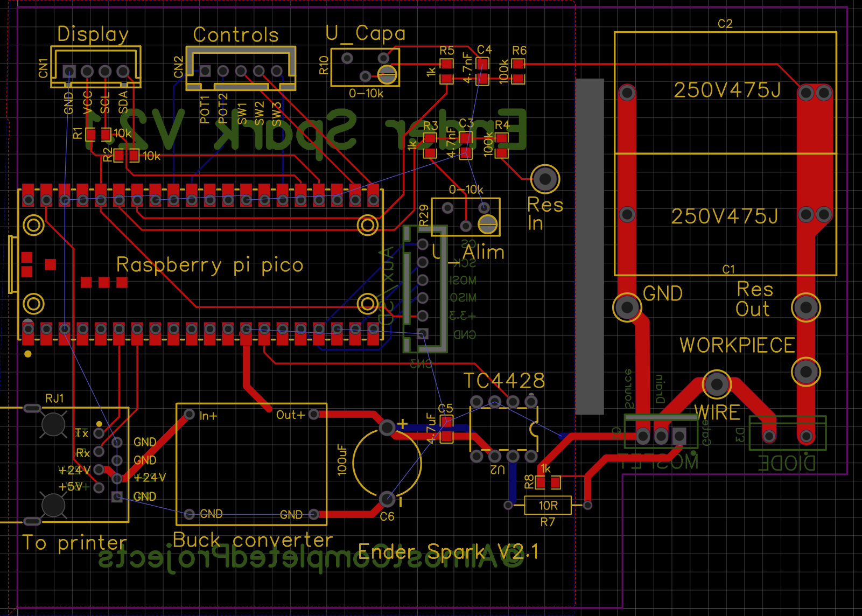
Task: Click the R4 resistor designator
Action: pos(502,125)
